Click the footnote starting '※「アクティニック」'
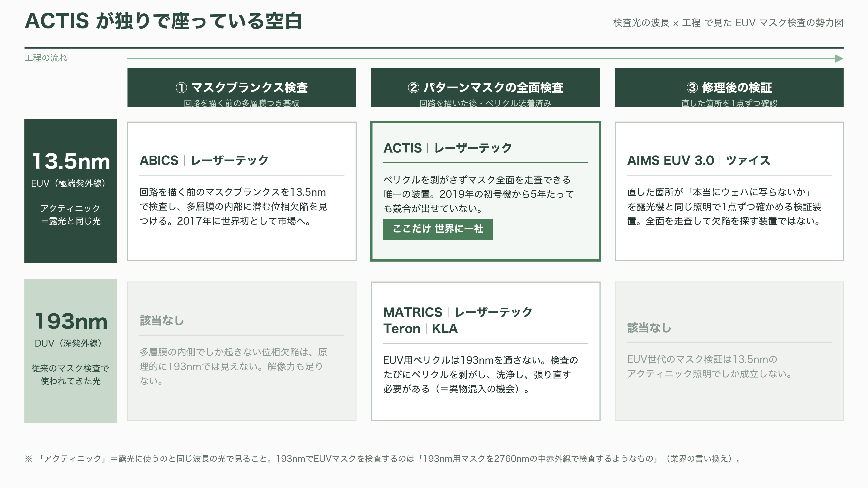868x488 pixels. (383, 459)
